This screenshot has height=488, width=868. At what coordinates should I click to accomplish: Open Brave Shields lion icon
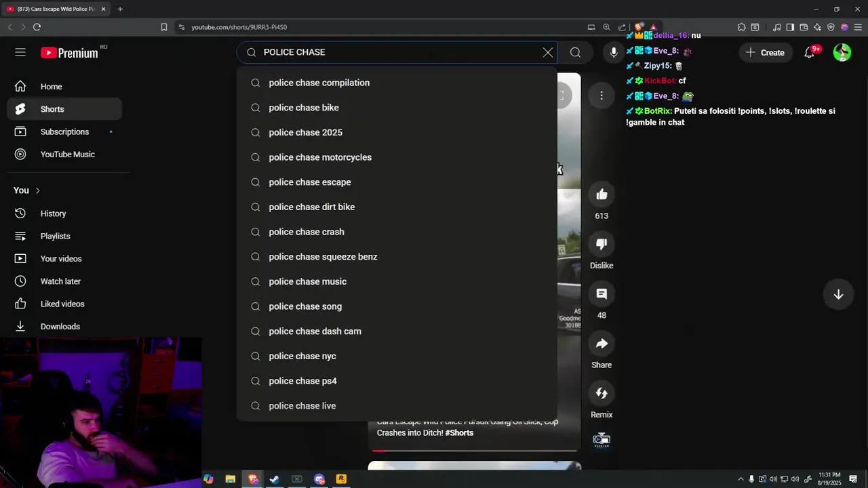pyautogui.click(x=639, y=27)
